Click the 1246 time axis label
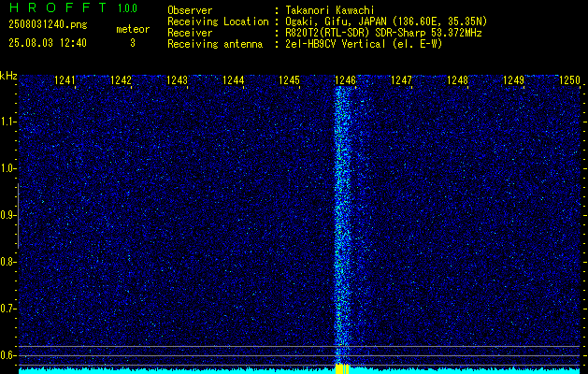 [x=345, y=80]
